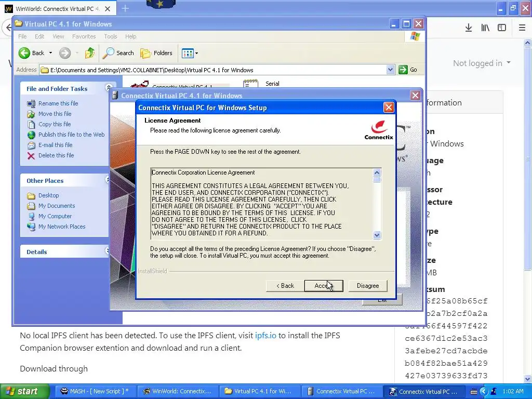Open the browser hamburger menu
Screen dimensions: 532x399
coord(522,28)
